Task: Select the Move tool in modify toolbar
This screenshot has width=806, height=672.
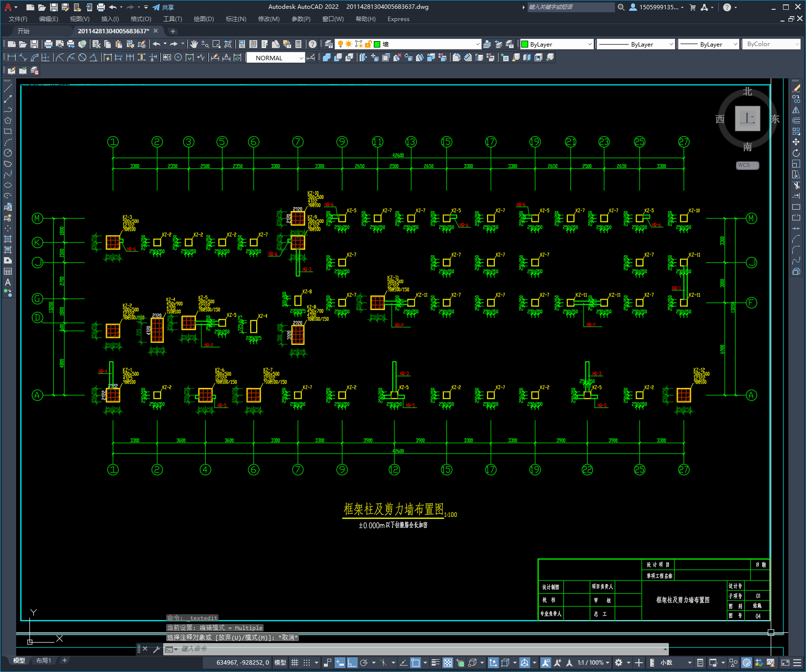Action: [796, 142]
